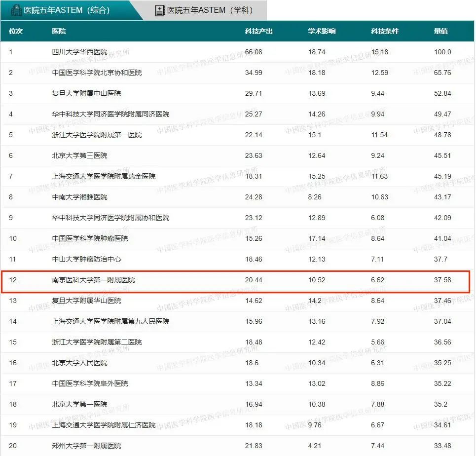Select 中国医学科学院肿瘤医院 row

[x=237, y=238]
